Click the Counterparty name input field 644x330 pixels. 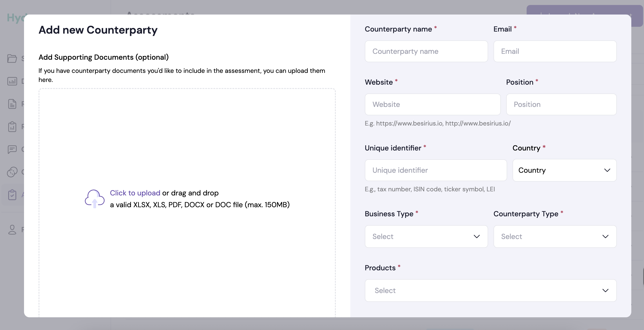tap(426, 51)
